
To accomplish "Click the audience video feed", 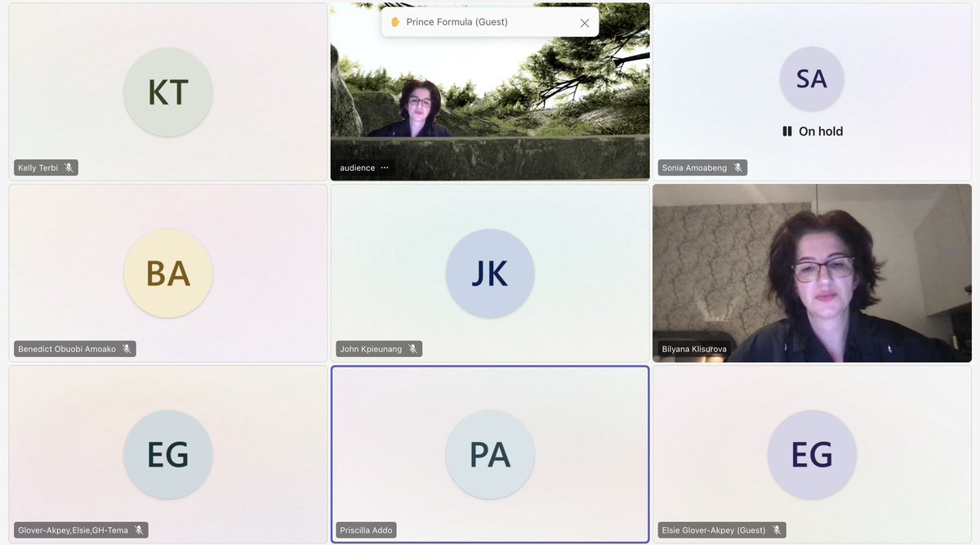I will coord(490,92).
